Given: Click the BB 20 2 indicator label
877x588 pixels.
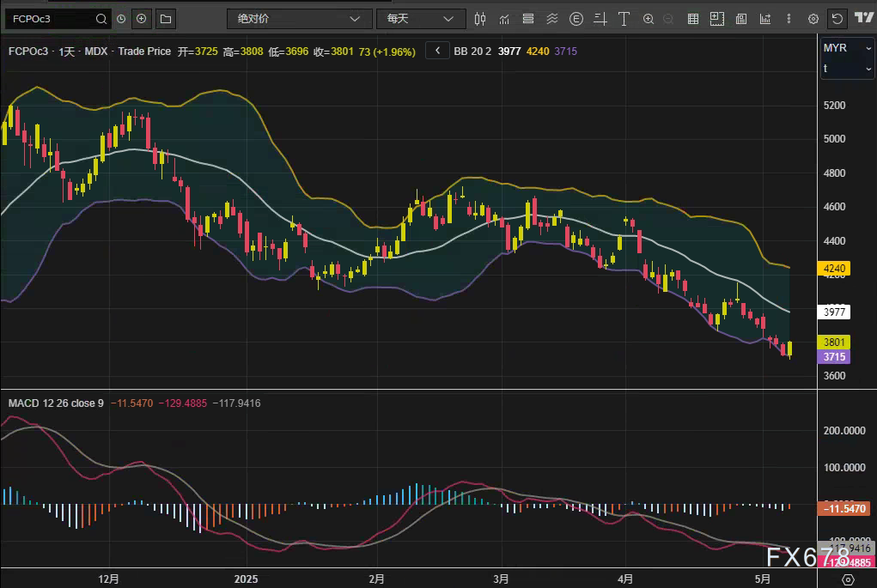Looking at the screenshot, I should point(472,52).
